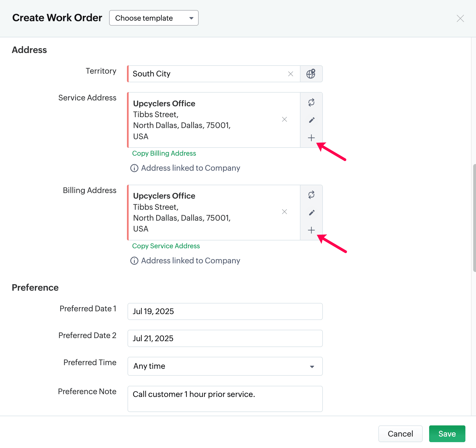Click info icon under Billing Address
Screen dimensions: 476x448
click(x=134, y=261)
